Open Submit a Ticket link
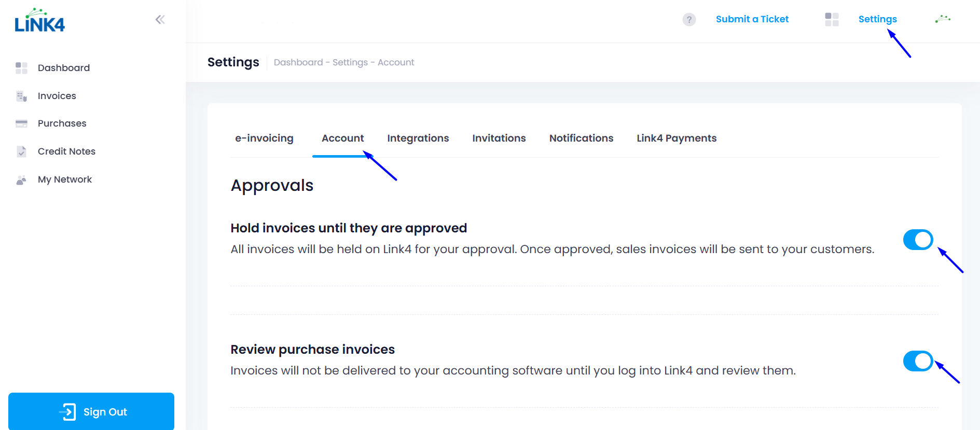 (752, 19)
